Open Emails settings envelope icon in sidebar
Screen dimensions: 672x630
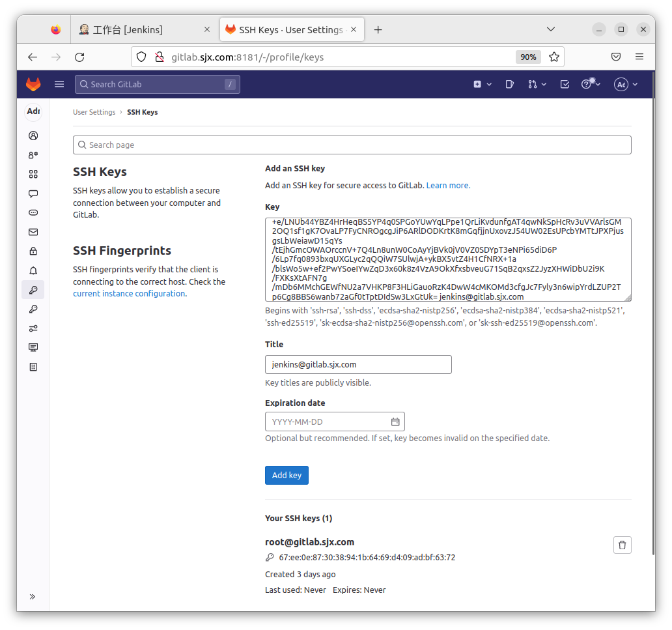[33, 232]
